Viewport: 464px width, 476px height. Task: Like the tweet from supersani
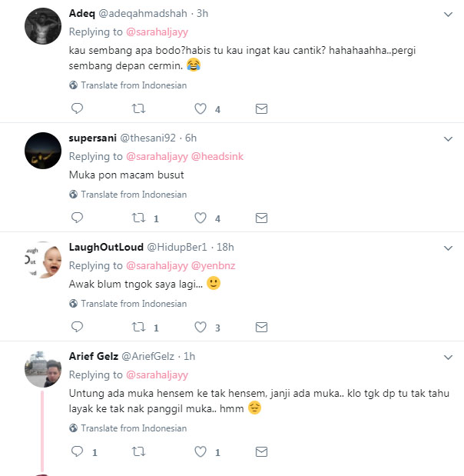tap(201, 218)
